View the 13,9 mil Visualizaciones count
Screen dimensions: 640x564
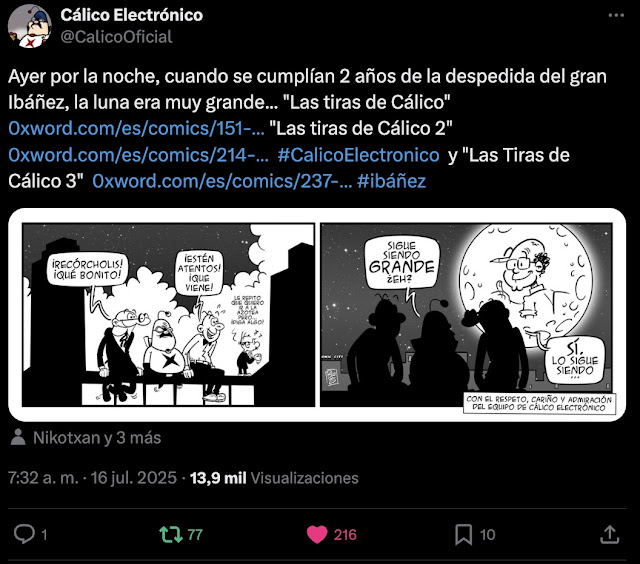(274, 478)
